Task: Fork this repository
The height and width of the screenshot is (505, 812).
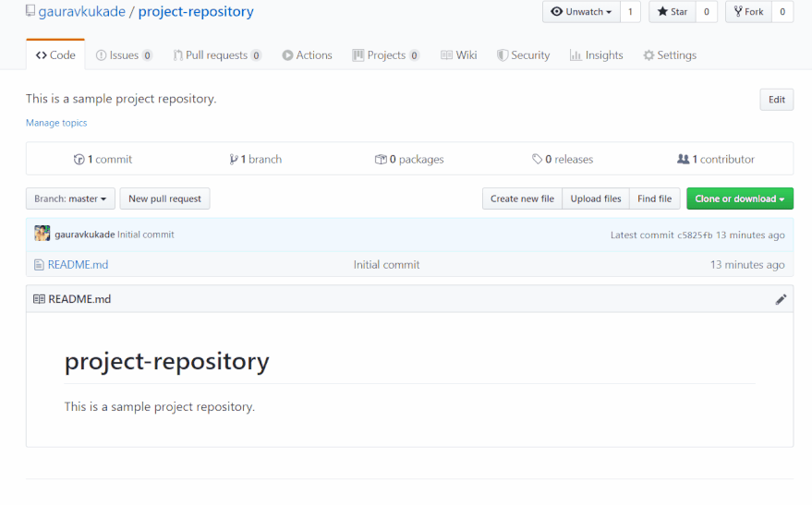Action: click(749, 11)
